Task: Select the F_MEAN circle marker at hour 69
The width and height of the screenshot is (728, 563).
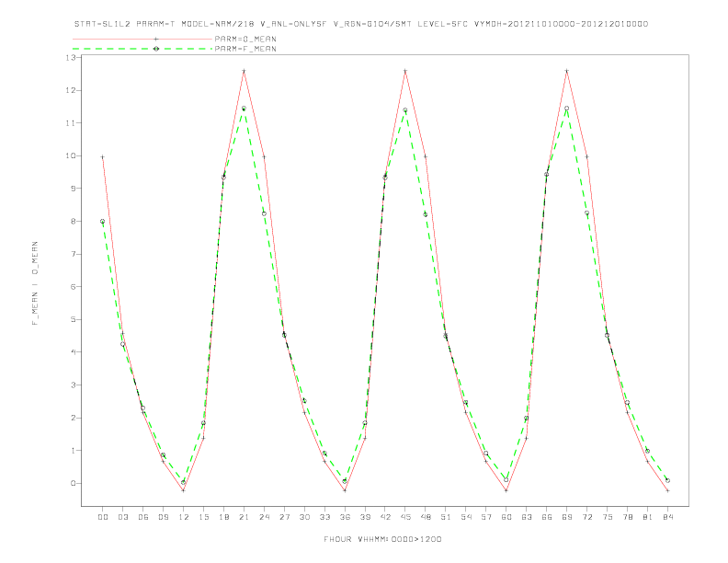Action: point(566,109)
